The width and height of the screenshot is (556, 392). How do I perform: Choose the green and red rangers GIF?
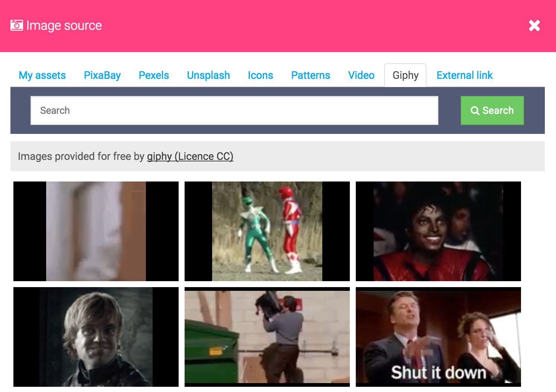point(267,231)
